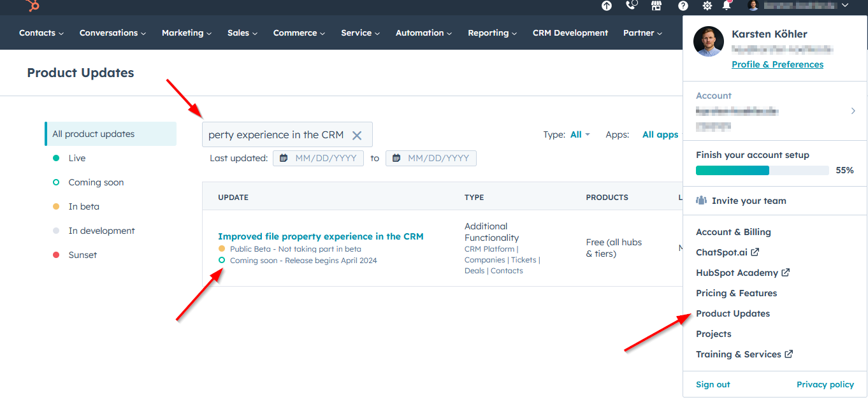The height and width of the screenshot is (409, 868).
Task: Click Sign out
Action: pos(712,384)
